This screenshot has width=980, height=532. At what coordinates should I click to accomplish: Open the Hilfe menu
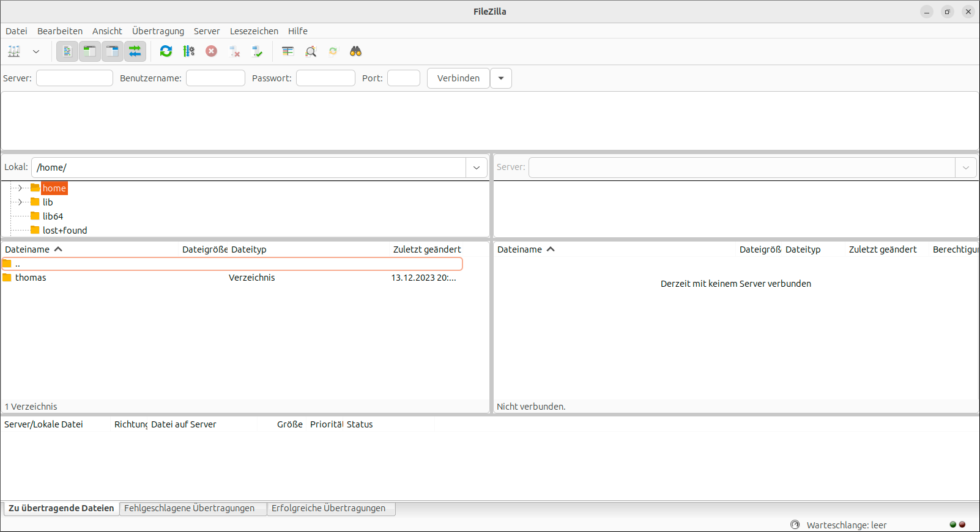tap(298, 31)
